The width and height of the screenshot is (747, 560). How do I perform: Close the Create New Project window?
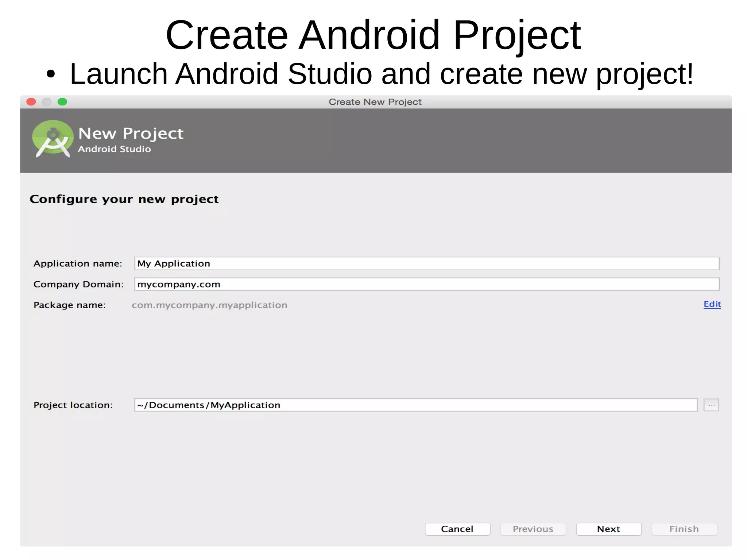coord(31,102)
